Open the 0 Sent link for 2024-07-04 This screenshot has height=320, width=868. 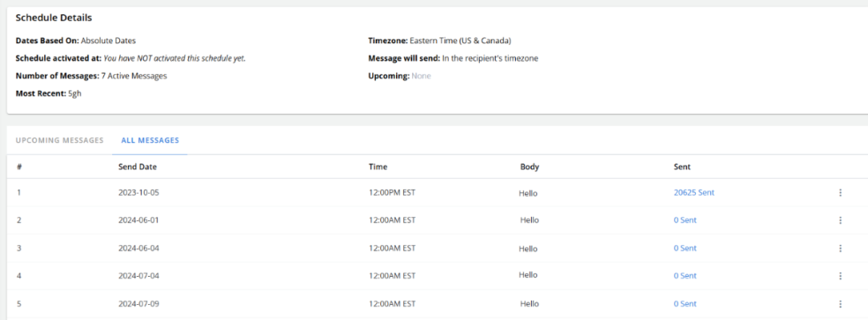[685, 276]
